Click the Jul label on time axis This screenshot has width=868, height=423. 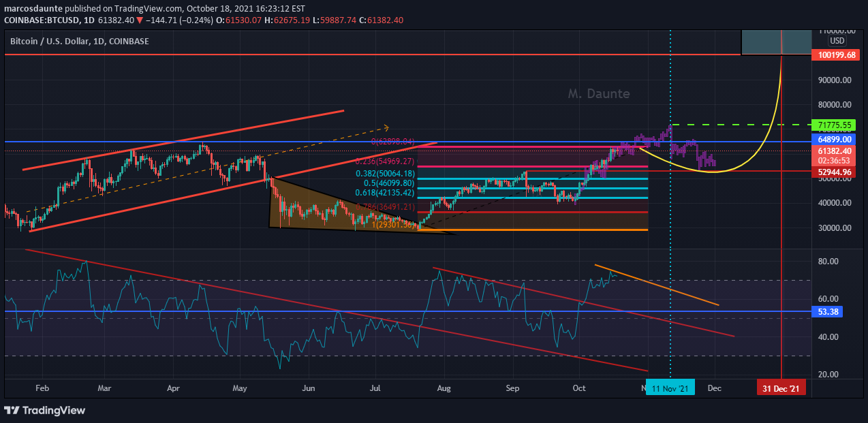[x=375, y=388]
